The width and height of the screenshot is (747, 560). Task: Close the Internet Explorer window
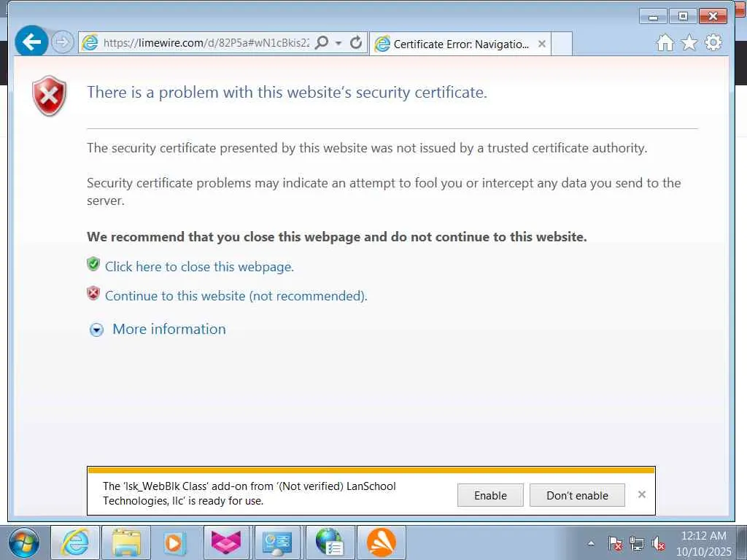pos(713,17)
